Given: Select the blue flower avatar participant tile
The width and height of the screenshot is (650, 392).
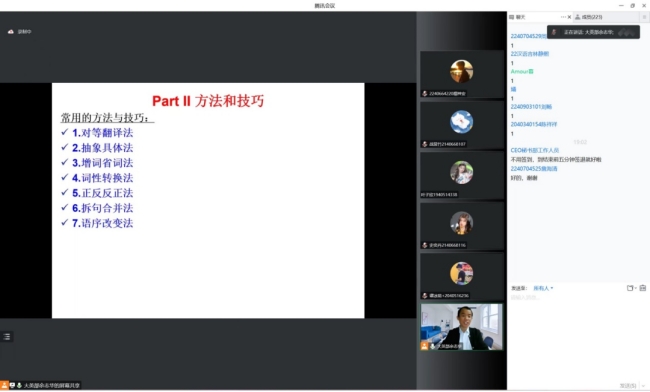Looking at the screenshot, I should coord(462,125).
